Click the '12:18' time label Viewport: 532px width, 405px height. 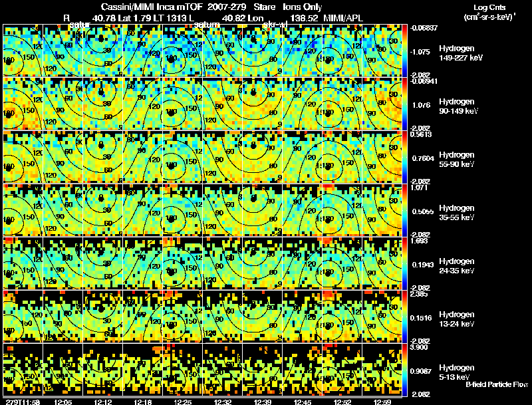pos(143,402)
